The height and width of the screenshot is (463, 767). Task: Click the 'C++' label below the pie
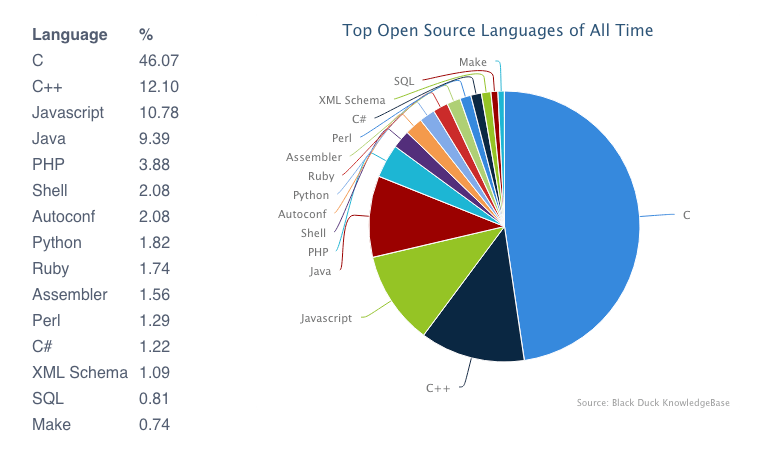441,386
